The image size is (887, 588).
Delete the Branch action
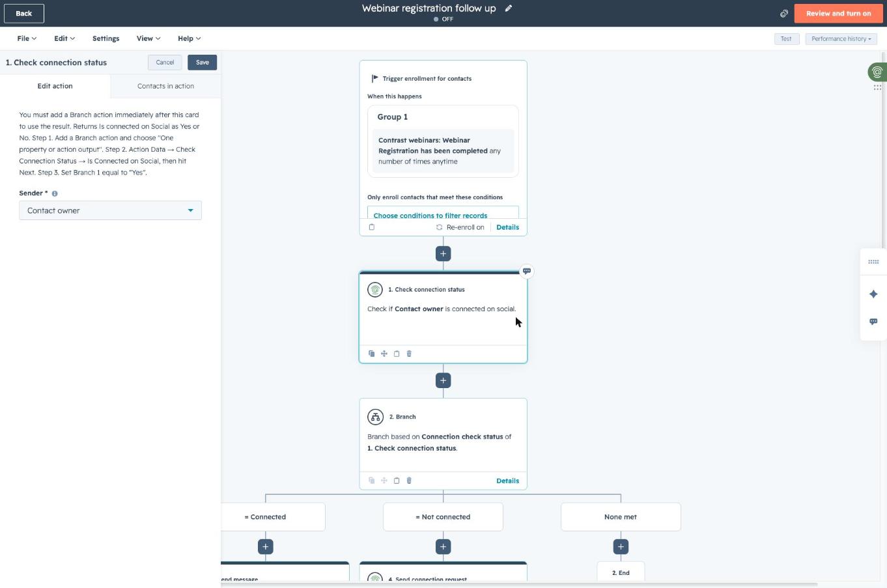[409, 481]
